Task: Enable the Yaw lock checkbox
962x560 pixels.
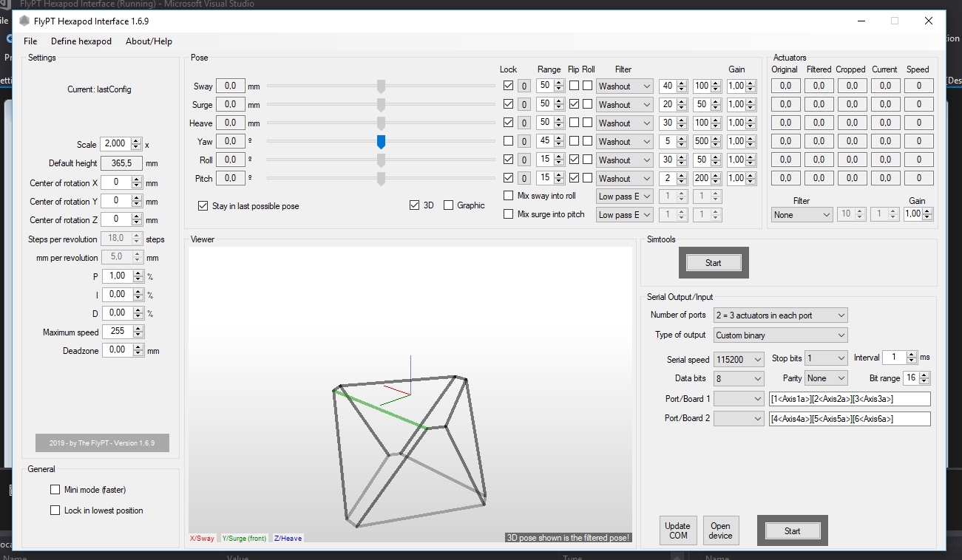Action: pyautogui.click(x=508, y=141)
